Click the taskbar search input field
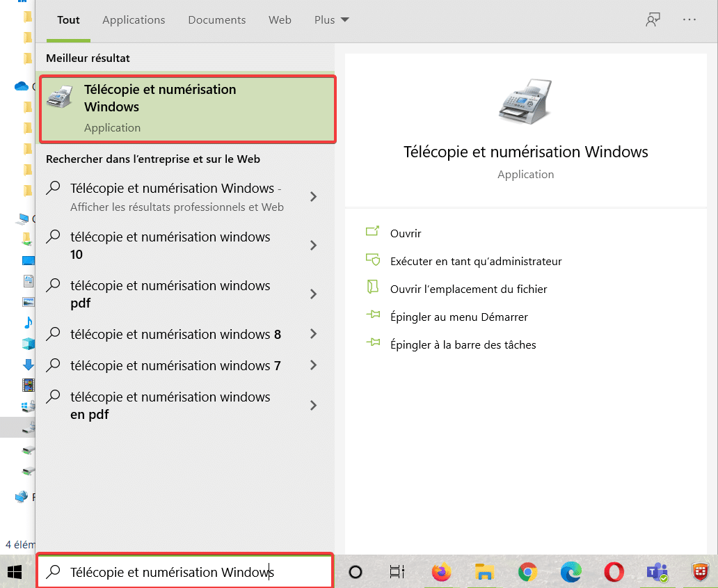The height and width of the screenshot is (588, 718). (185, 571)
